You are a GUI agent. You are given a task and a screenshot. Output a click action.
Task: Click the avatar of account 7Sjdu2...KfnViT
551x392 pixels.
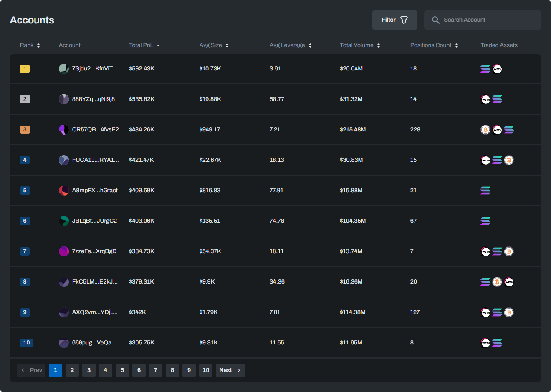(64, 69)
